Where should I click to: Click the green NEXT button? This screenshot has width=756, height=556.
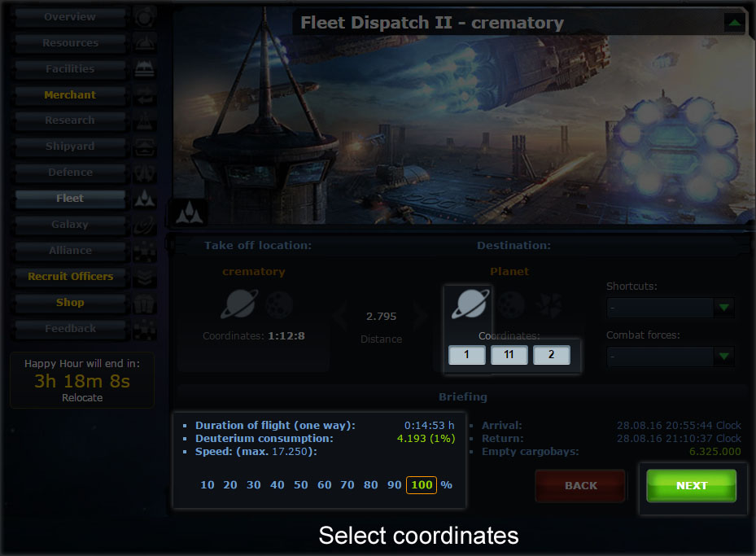(692, 486)
